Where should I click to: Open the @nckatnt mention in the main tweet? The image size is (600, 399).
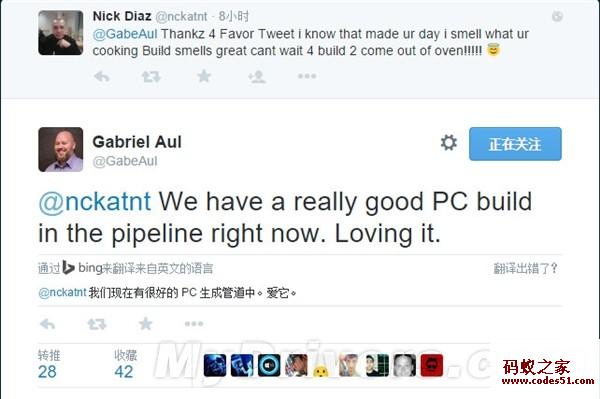[95, 202]
